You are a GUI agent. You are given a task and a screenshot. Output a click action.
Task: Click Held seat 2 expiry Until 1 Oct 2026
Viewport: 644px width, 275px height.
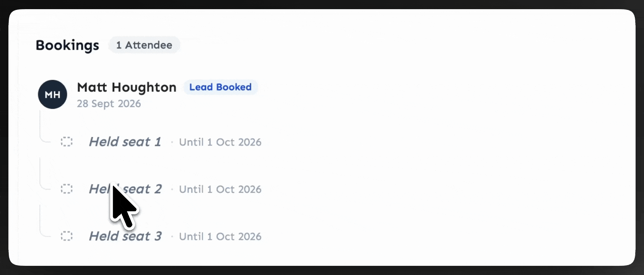pyautogui.click(x=220, y=189)
